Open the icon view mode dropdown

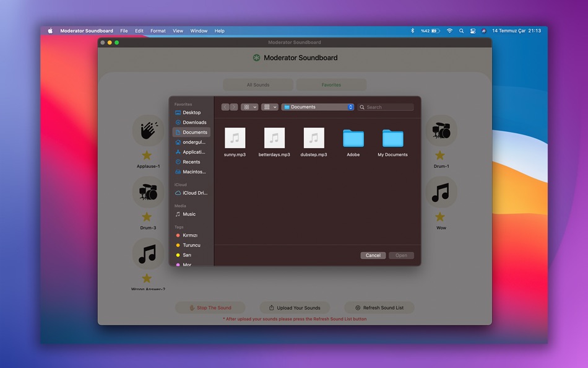tap(249, 107)
